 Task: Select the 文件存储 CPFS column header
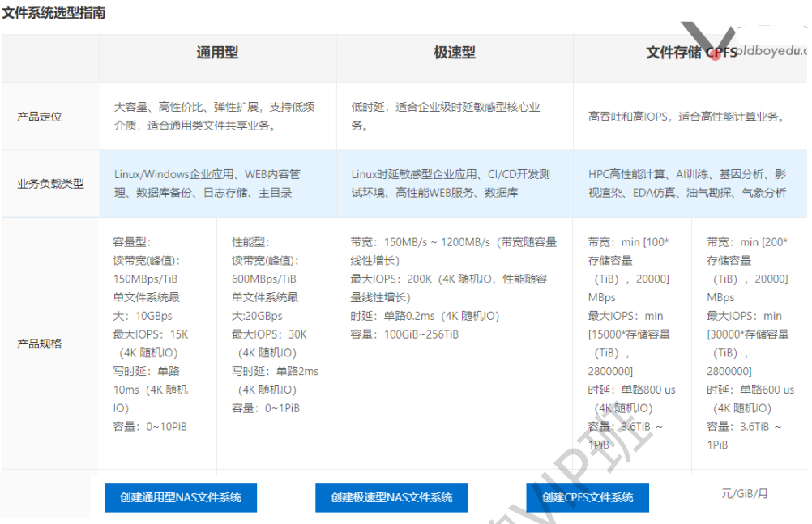click(691, 53)
